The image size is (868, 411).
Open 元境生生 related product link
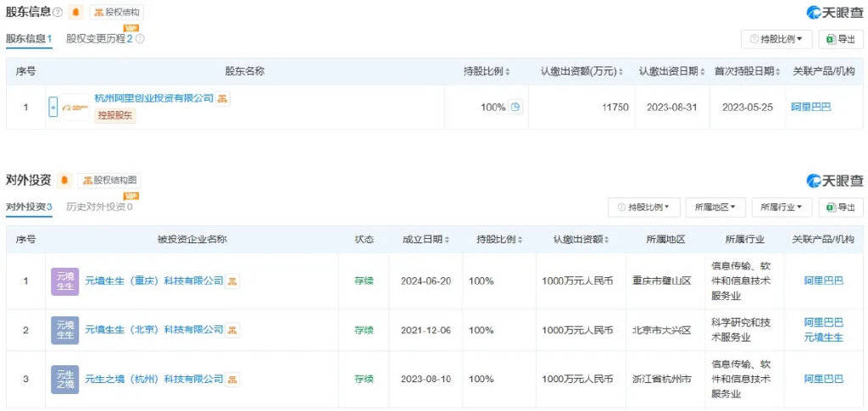tap(823, 337)
